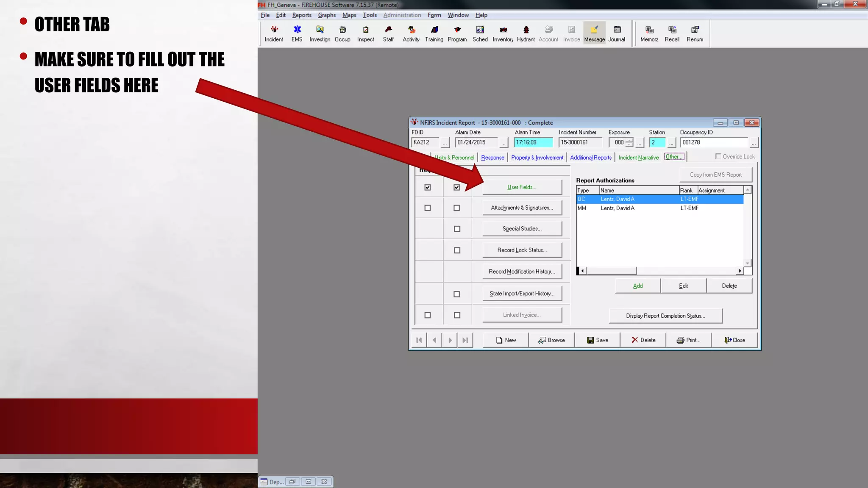Toggle checkbox beside Attachments & Signatures
The image size is (868, 488).
[x=456, y=208]
